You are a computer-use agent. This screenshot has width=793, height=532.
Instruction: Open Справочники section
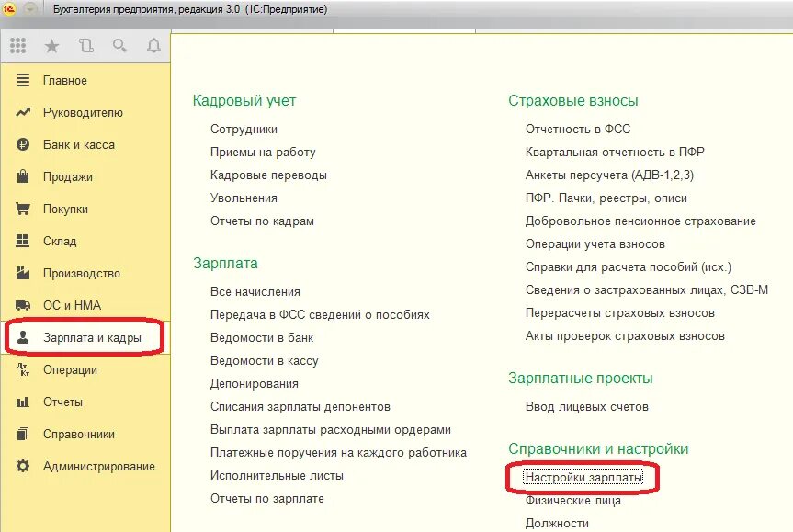[78, 435]
